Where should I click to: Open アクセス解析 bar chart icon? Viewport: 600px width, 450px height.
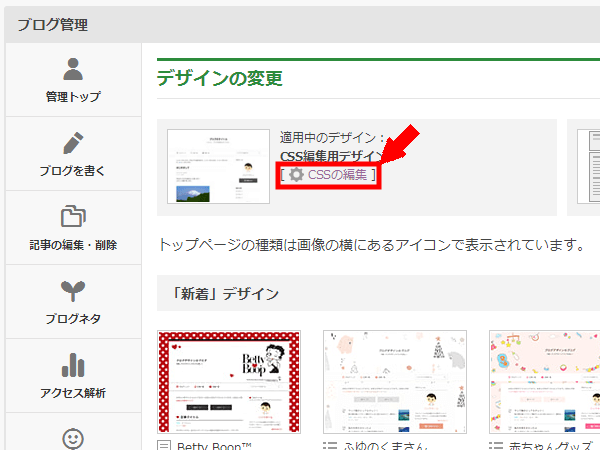(73, 365)
